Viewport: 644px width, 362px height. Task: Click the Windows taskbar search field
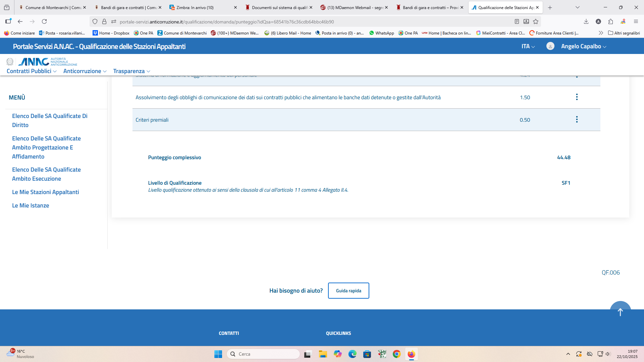[x=263, y=354]
